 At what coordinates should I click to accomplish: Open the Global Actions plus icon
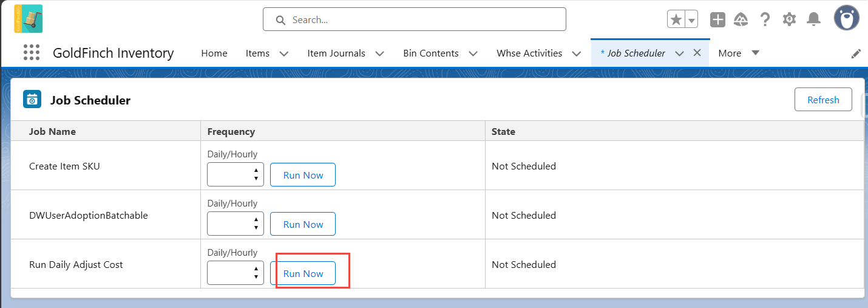click(x=717, y=19)
